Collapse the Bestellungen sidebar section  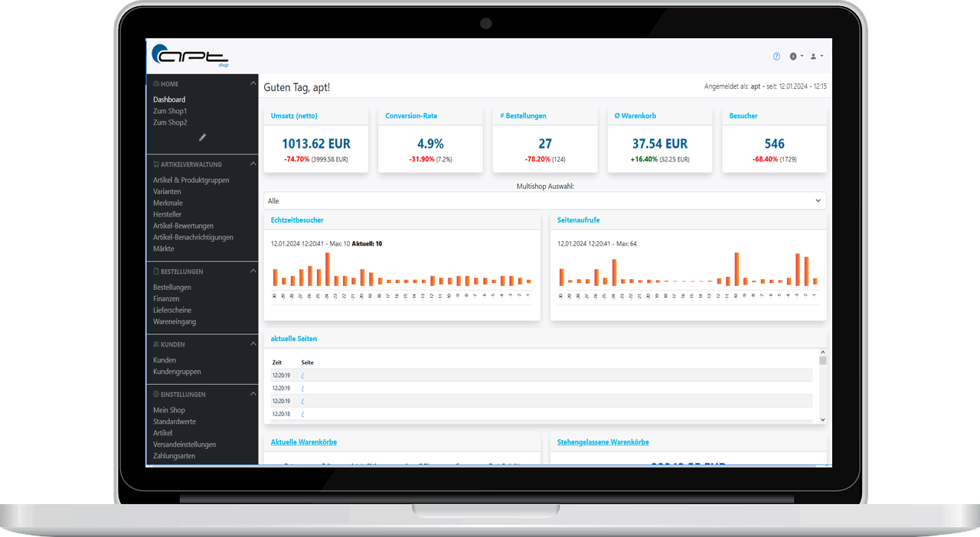[x=253, y=272]
